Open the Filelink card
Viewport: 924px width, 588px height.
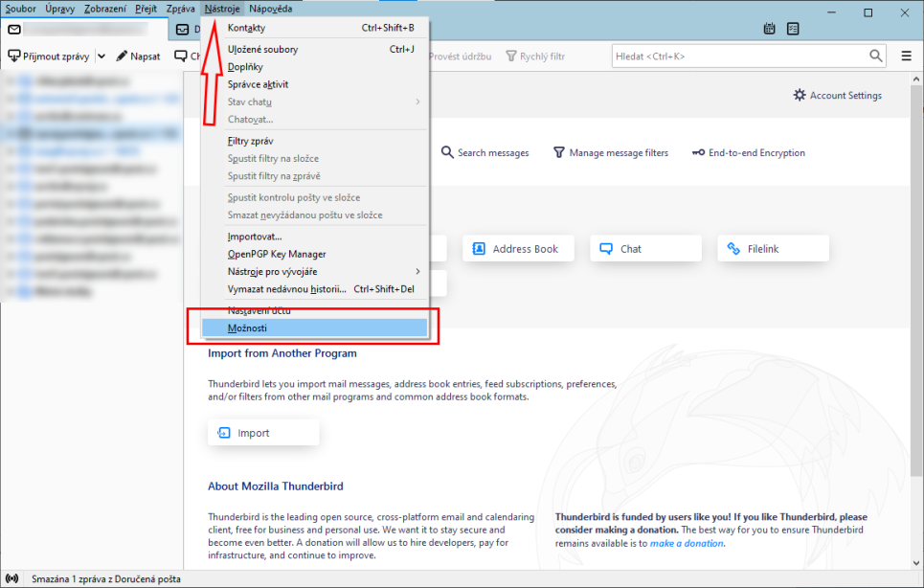pyautogui.click(x=773, y=249)
